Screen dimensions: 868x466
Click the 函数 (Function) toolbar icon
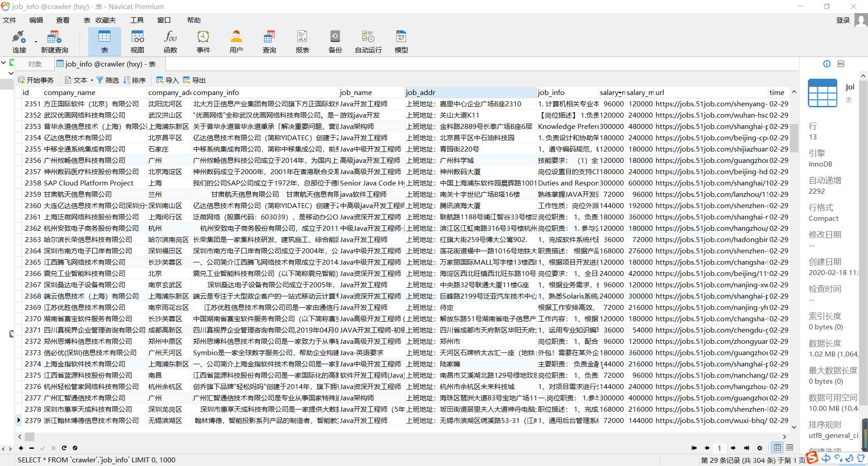point(170,42)
